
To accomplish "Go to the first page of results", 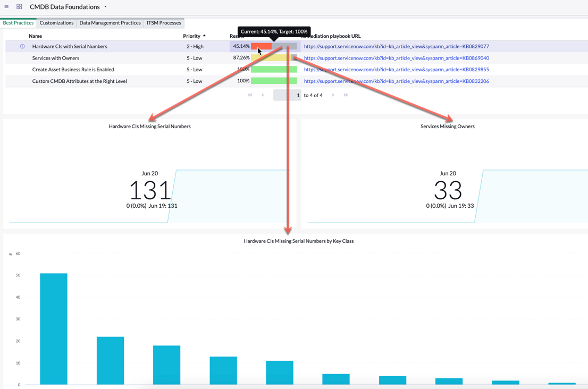I will click(250, 95).
